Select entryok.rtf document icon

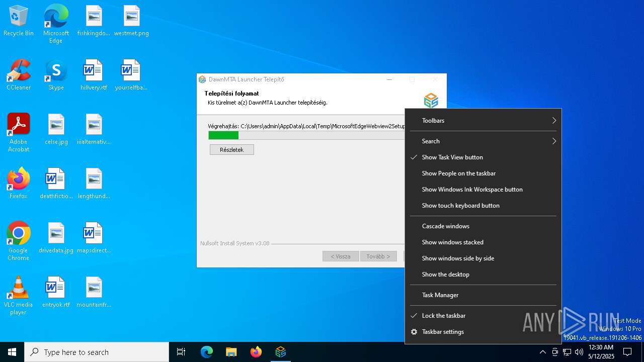pyautogui.click(x=56, y=293)
